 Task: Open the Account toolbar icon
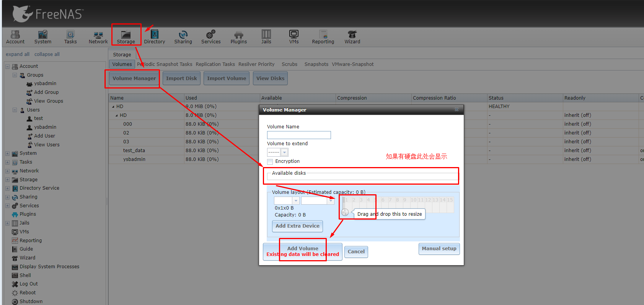15,37
